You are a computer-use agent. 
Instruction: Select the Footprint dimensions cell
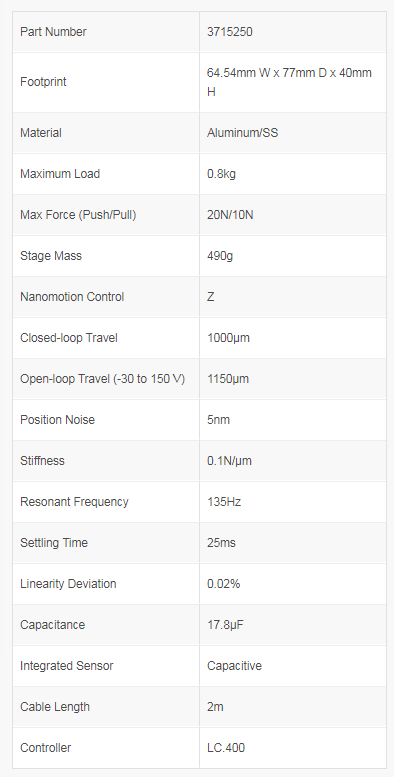(x=293, y=82)
